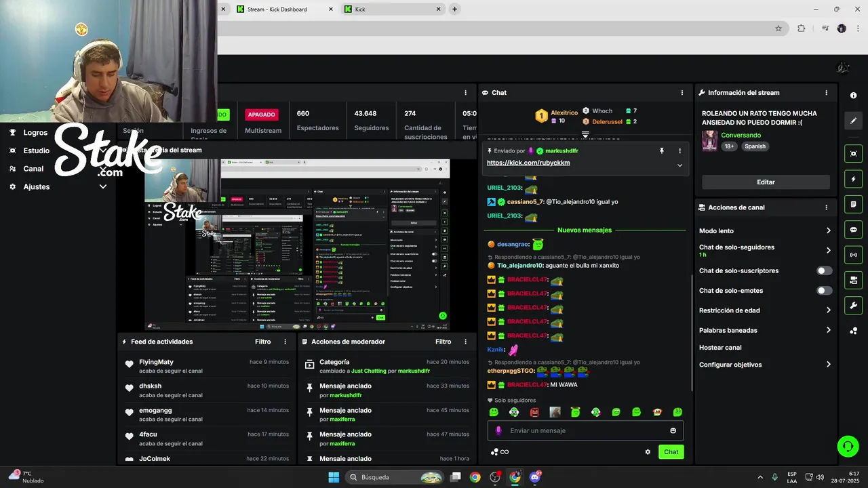Open the info icon in right sidebar
This screenshot has height=488, width=868.
(854, 96)
